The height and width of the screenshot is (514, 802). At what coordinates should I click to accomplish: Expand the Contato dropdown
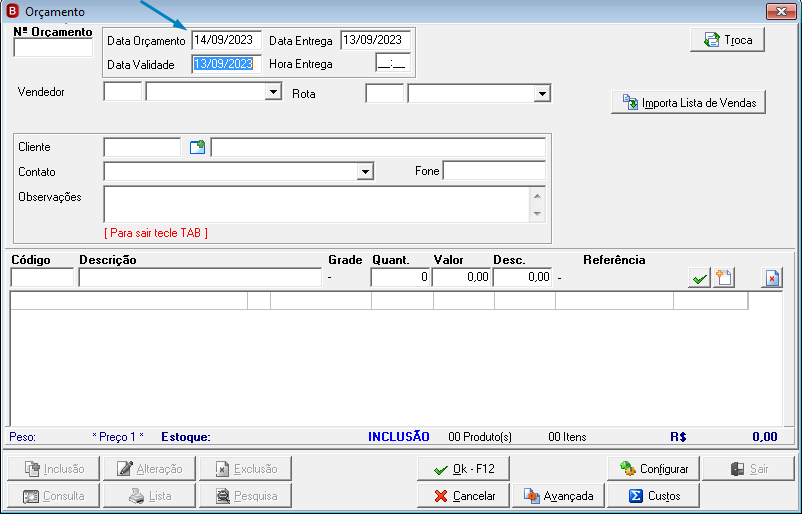(365, 171)
